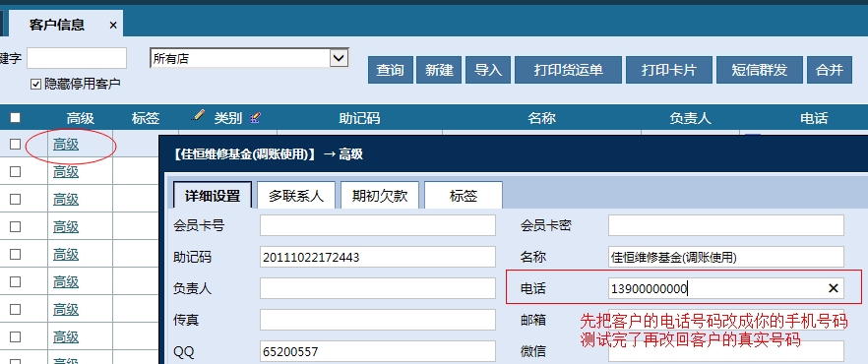Viewport: 868px width, 364px height.
Task: Click the pencil edit icon beside 类别
Action: coord(198,116)
